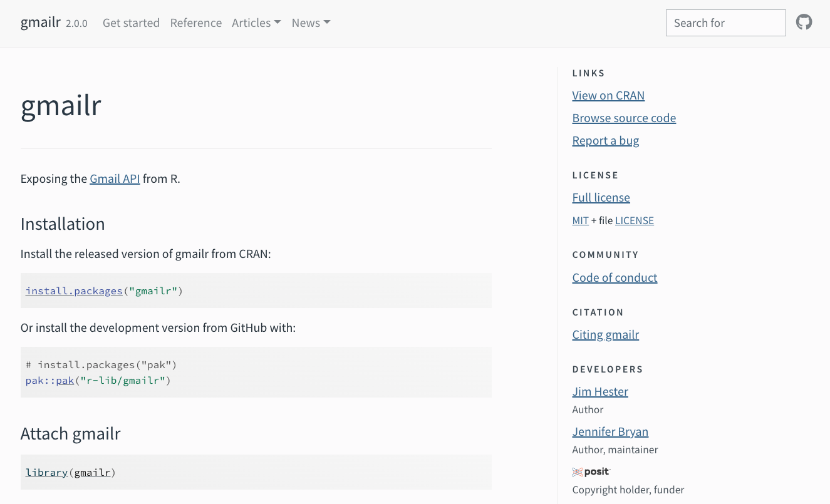Select the Report a bug link
Screen dimensions: 830x504
click(605, 141)
